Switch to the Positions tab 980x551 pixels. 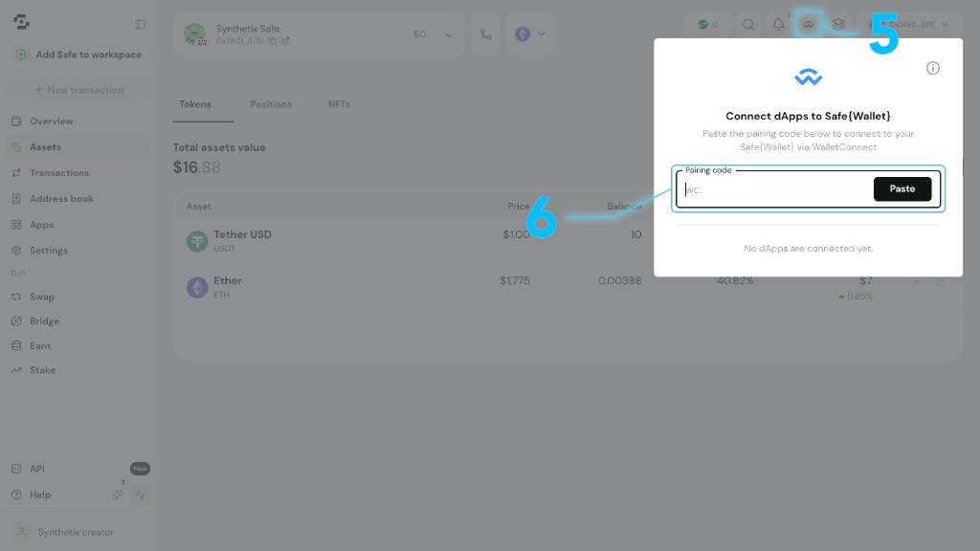point(271,104)
